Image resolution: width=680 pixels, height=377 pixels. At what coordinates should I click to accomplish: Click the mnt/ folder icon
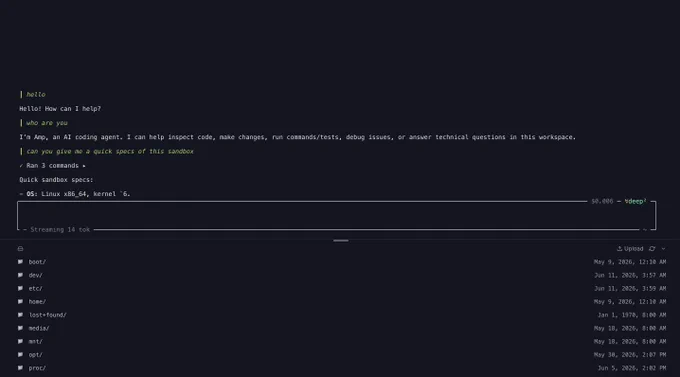pyautogui.click(x=20, y=341)
